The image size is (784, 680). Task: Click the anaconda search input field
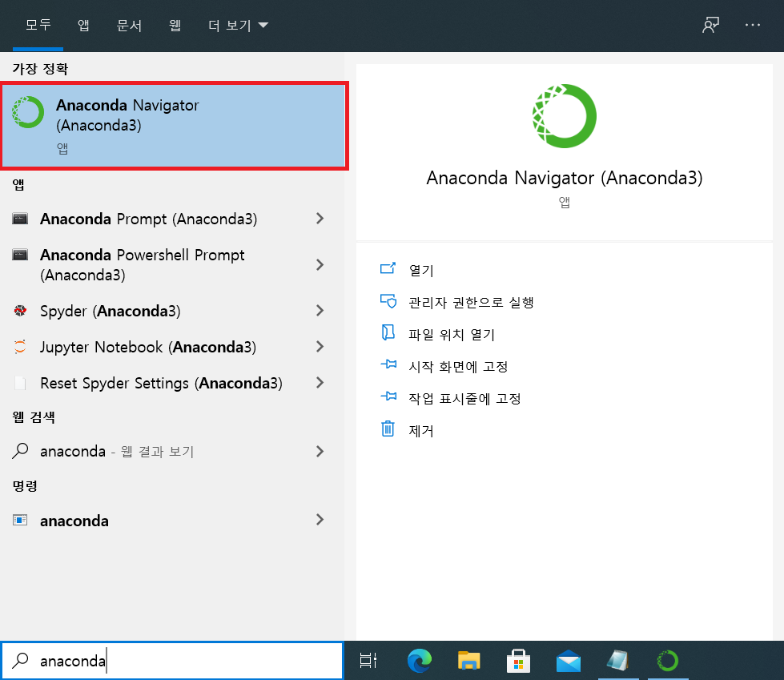(x=172, y=661)
